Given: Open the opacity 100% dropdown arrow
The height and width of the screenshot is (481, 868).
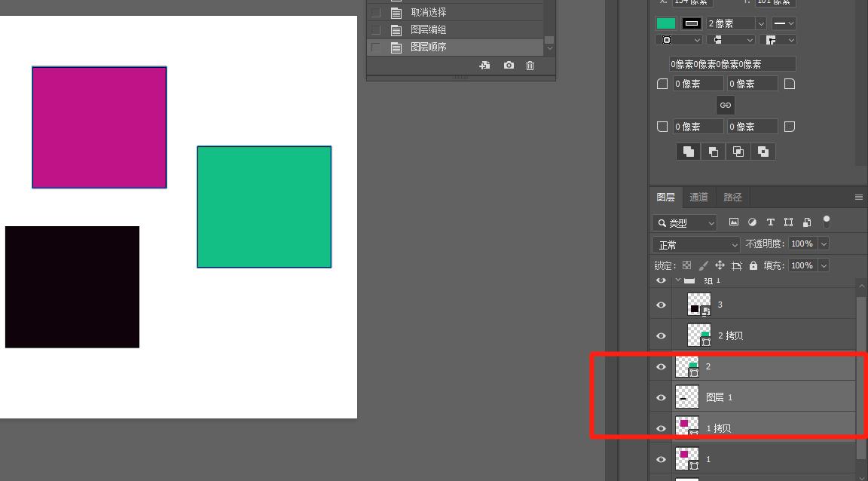Looking at the screenshot, I should pos(824,244).
